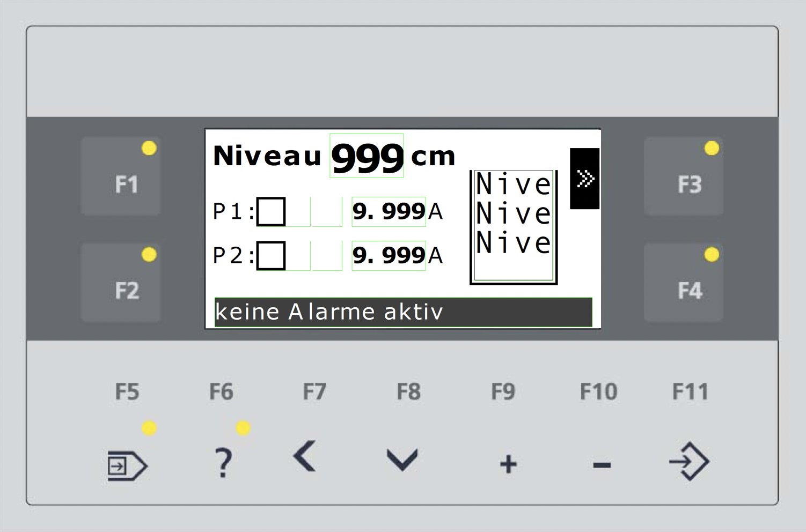Toggle the P1 pump status box
This screenshot has height=532, width=806.
[271, 212]
